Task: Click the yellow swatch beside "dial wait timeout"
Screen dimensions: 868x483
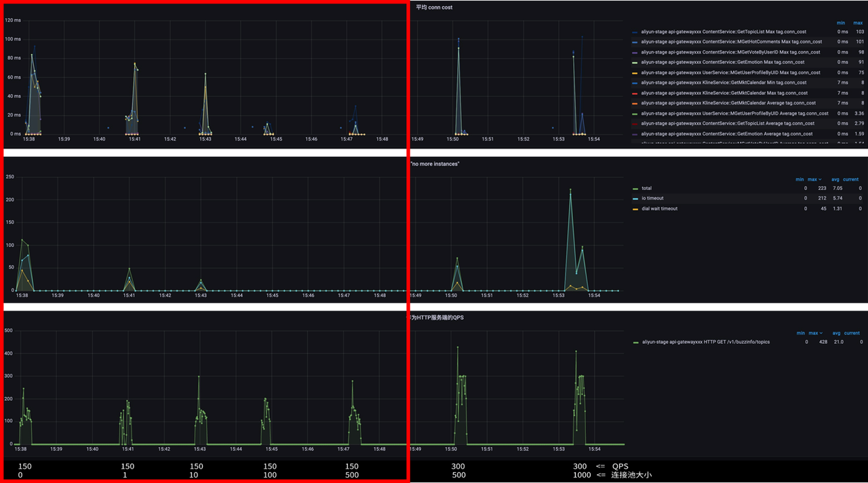Action: (635, 209)
